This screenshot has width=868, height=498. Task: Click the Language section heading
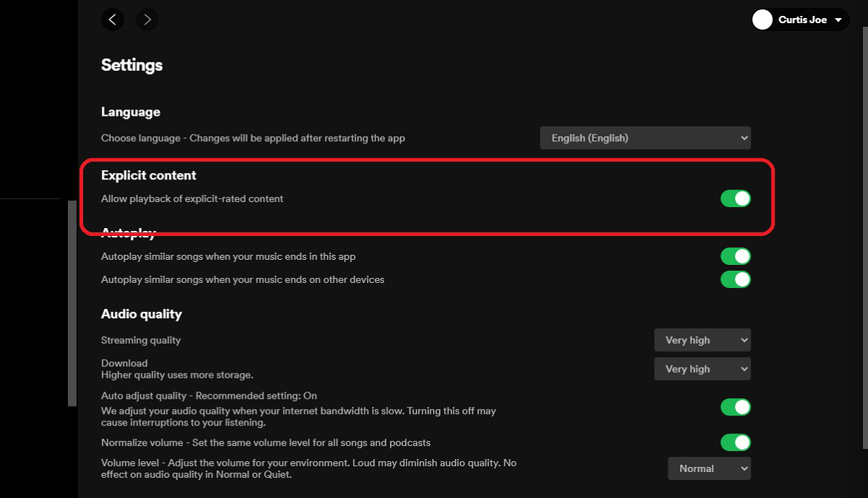point(131,112)
